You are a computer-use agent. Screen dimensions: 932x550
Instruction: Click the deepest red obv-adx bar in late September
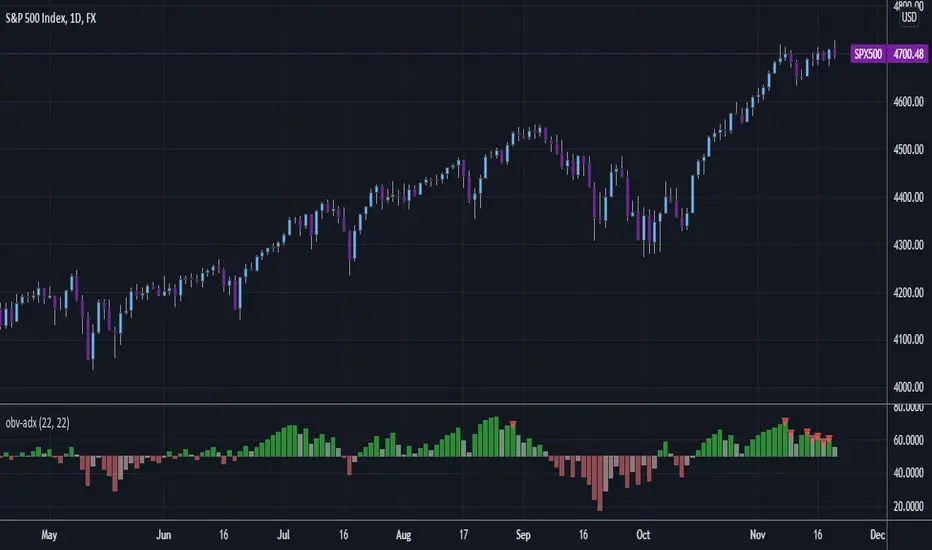[600, 483]
